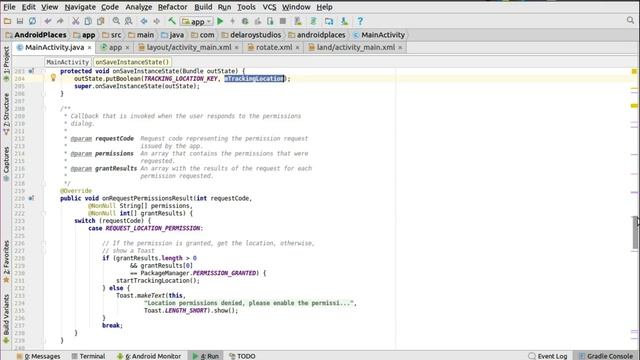The height and width of the screenshot is (360, 640).
Task: Click the delaroystudios breadcrumb folder
Action: click(251, 35)
